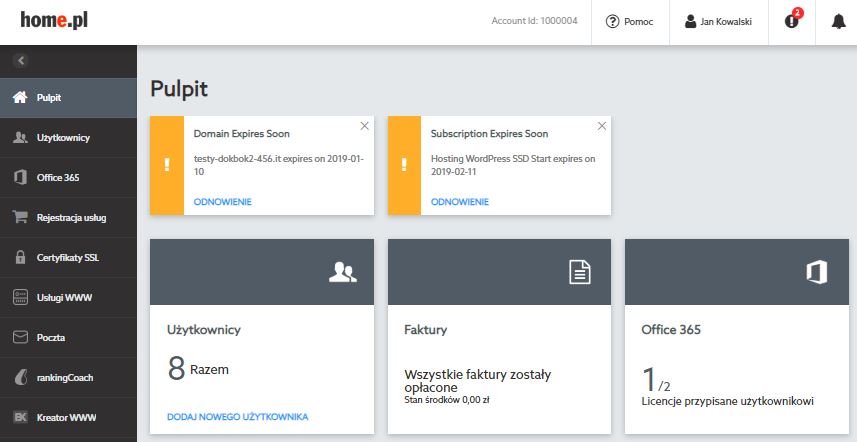Click 'Wszystkie faktury zostały opłacone' text

pyautogui.click(x=478, y=381)
